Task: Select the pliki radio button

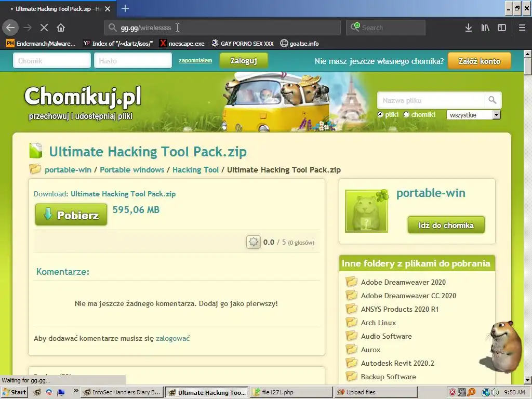Action: click(380, 115)
